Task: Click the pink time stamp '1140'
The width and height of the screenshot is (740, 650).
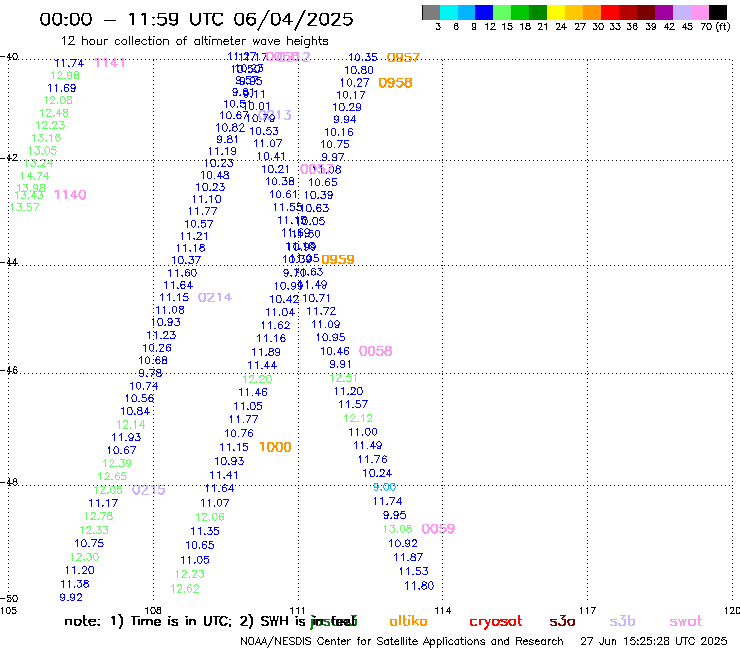Action: click(x=70, y=194)
